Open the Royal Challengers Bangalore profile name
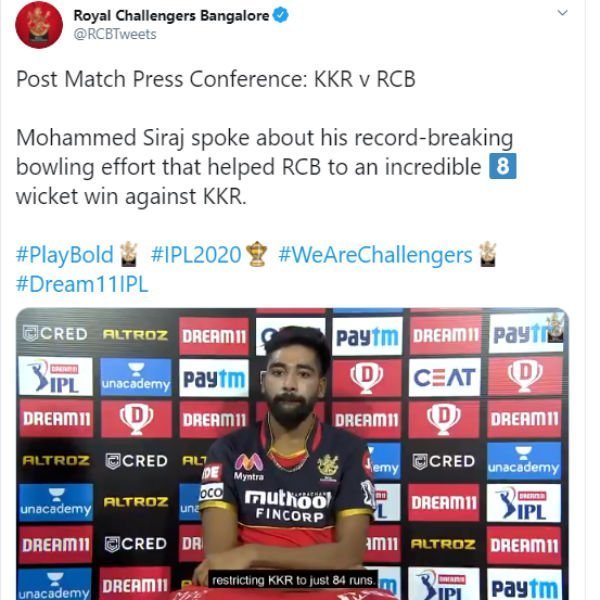Image resolution: width=600 pixels, height=600 pixels. (x=171, y=16)
